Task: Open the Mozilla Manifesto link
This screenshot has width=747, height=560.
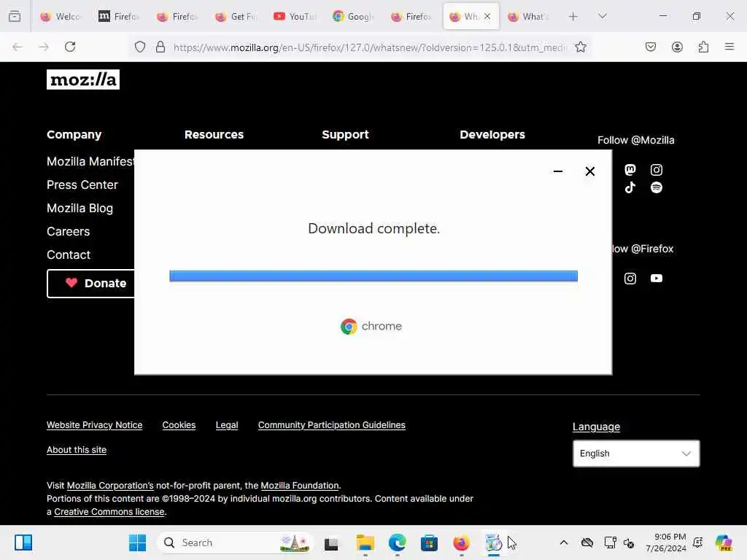Action: tap(90, 161)
